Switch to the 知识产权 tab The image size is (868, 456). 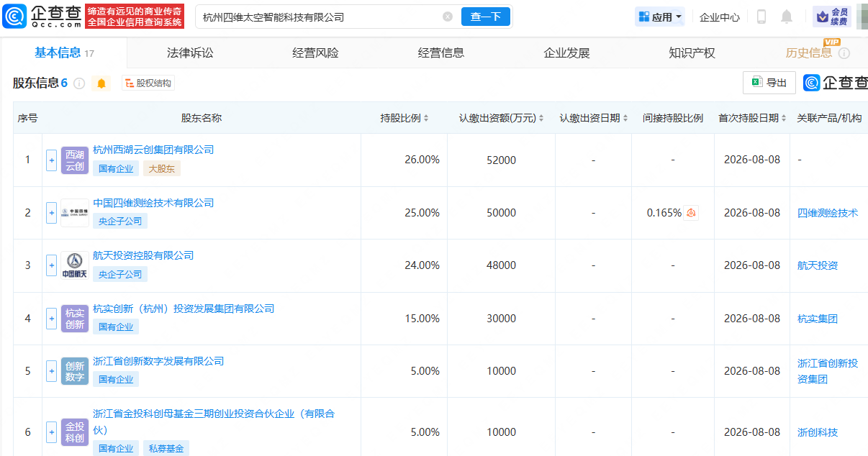(692, 53)
